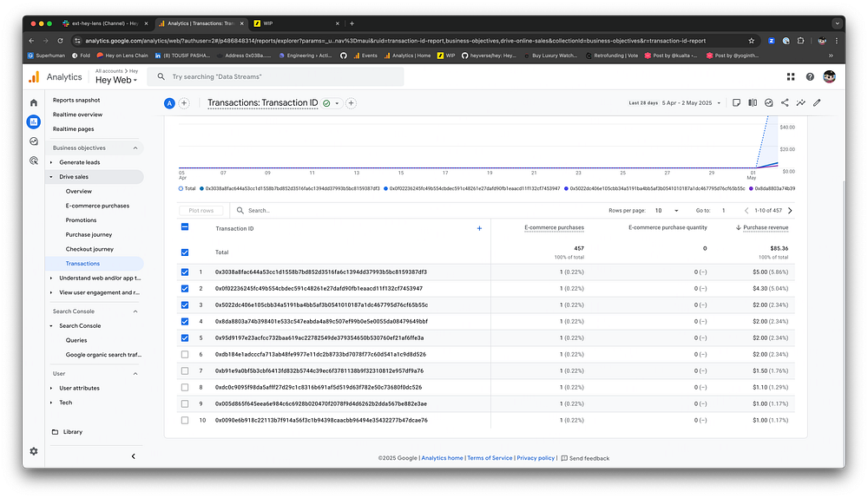Toggle 0x0f02236245 series legend dot
868x498 pixels.
(386, 188)
